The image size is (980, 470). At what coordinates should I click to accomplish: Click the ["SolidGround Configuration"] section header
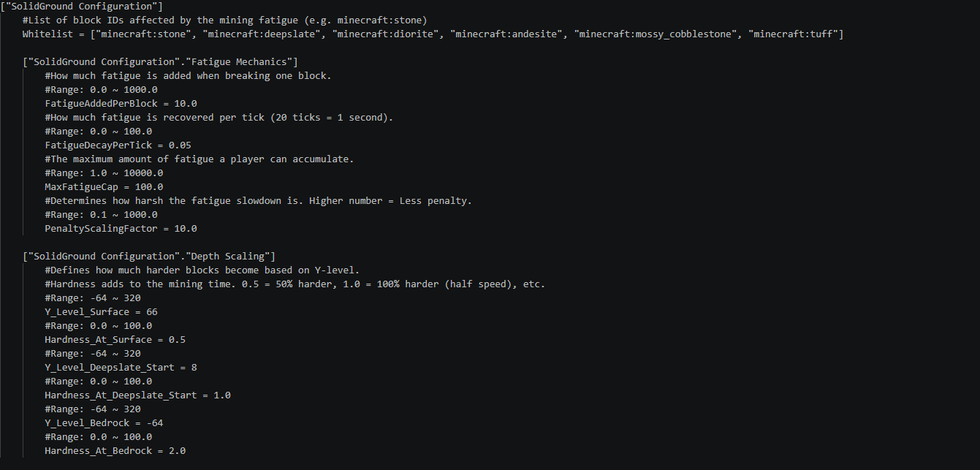tap(82, 7)
